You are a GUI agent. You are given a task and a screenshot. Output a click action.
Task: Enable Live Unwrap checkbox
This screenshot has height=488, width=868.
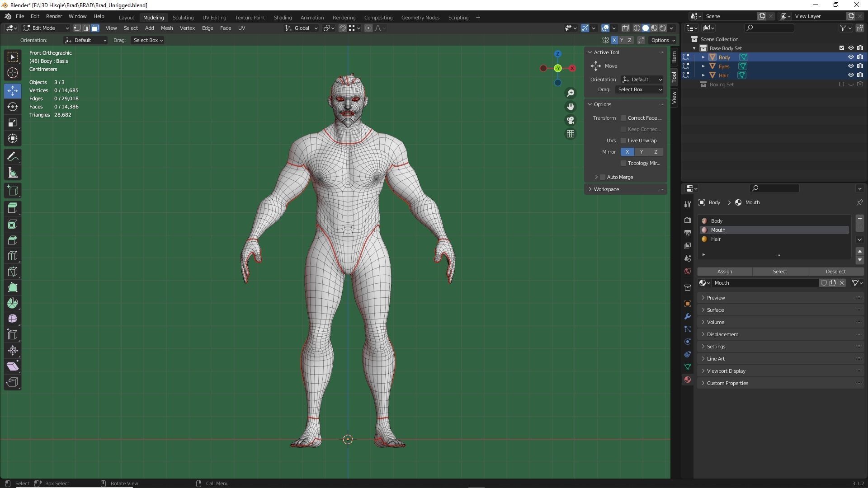[x=623, y=141]
